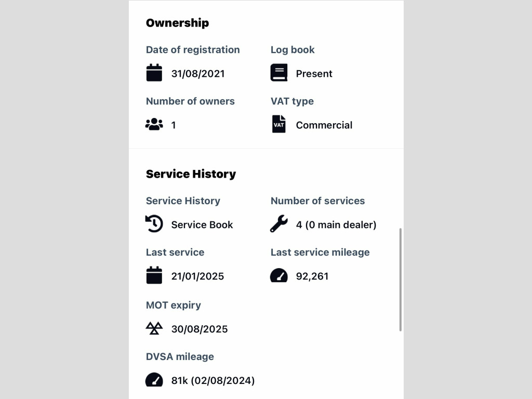Click the gauge icon beside 92,261
The height and width of the screenshot is (399, 532).
pos(279,275)
